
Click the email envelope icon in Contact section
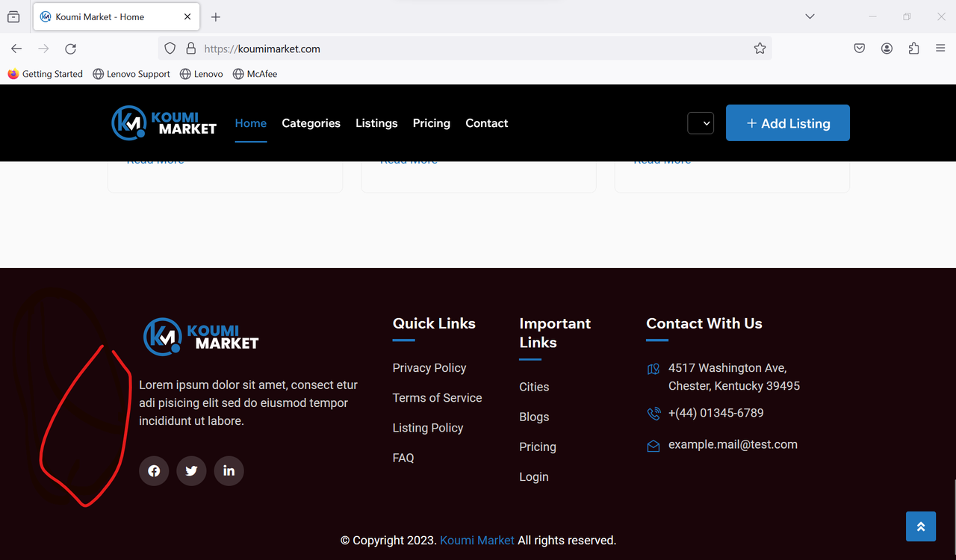653,444
